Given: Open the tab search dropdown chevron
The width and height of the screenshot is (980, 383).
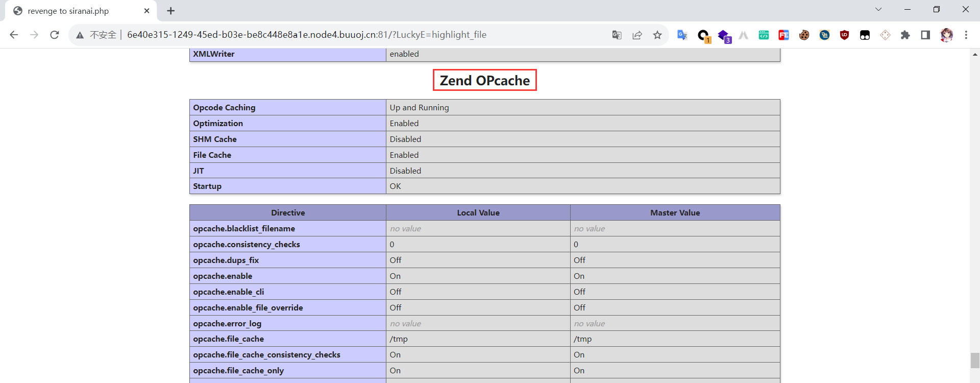Looking at the screenshot, I should (x=878, y=9).
